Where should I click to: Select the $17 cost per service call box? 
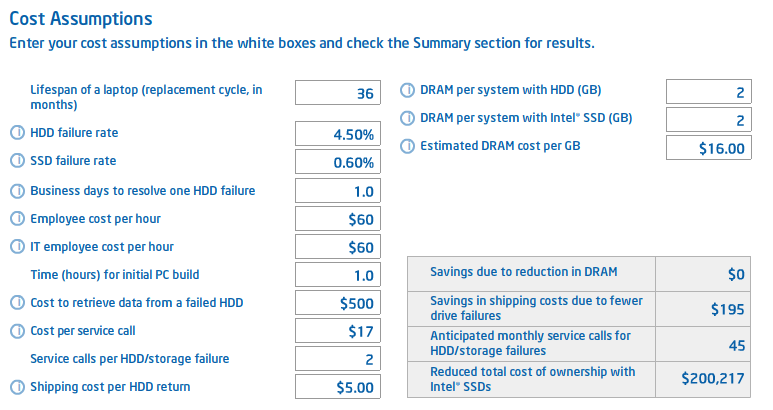[x=338, y=331]
